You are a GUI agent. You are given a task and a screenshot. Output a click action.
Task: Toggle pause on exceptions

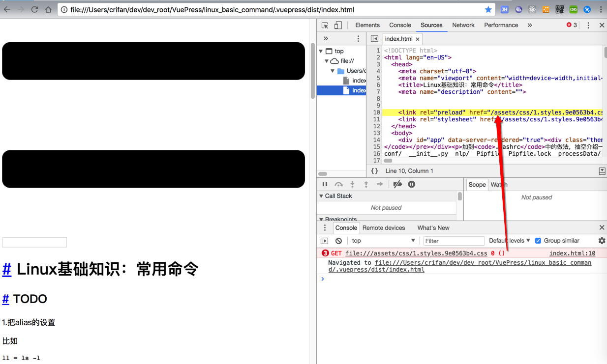point(412,184)
